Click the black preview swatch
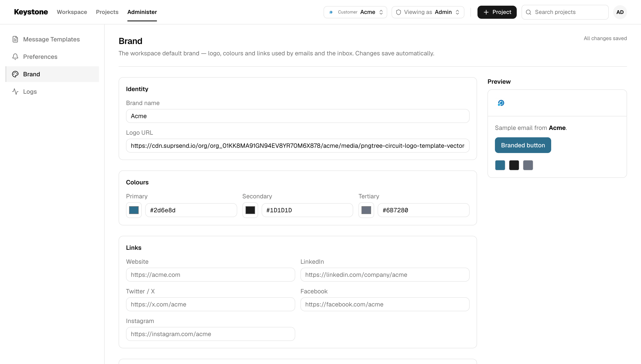The height and width of the screenshot is (364, 641). coord(514,165)
